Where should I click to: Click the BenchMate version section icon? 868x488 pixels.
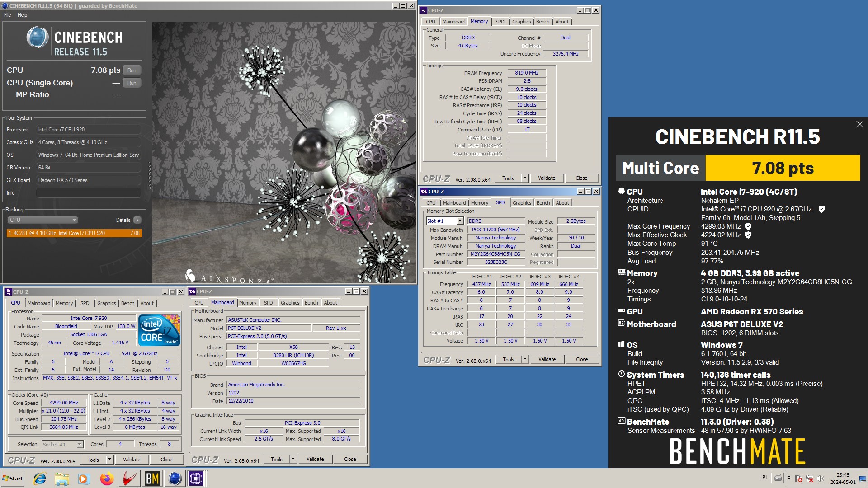tap(622, 421)
